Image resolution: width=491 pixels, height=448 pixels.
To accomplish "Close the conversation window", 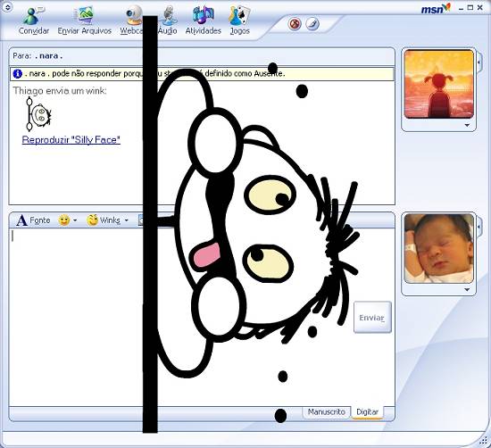I will [x=479, y=8].
